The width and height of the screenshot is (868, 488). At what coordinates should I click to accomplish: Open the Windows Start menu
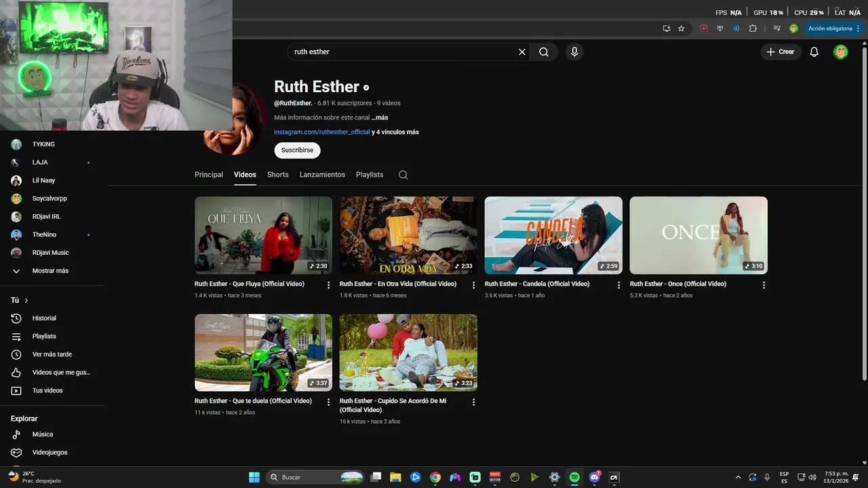tap(254, 477)
